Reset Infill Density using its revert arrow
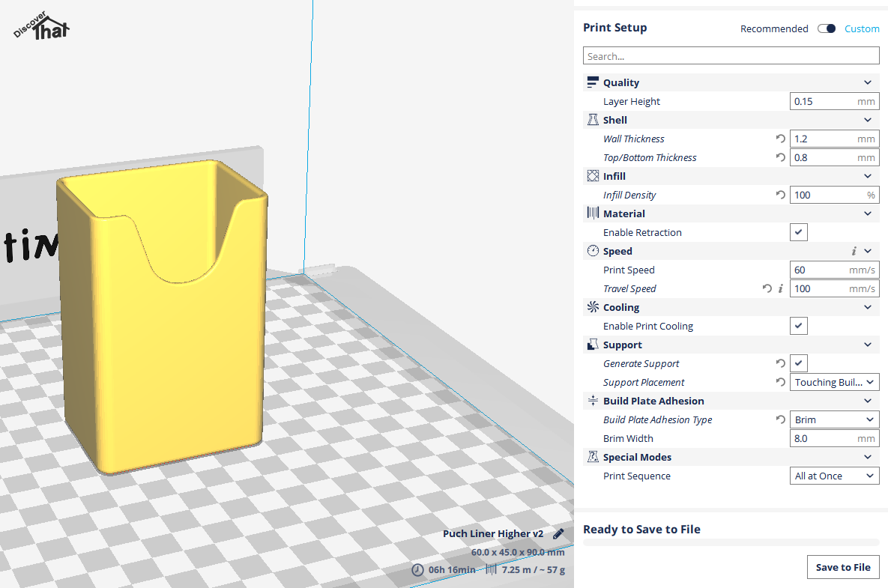This screenshot has width=888, height=588. 780,195
